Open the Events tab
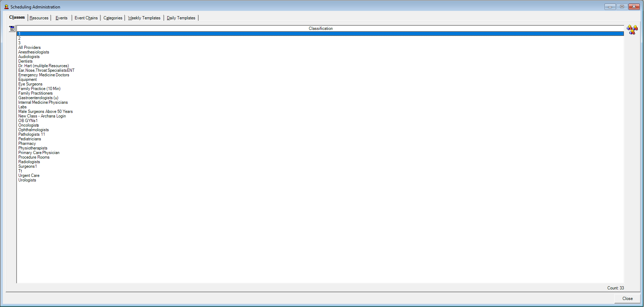The height and width of the screenshot is (307, 644). click(x=62, y=18)
